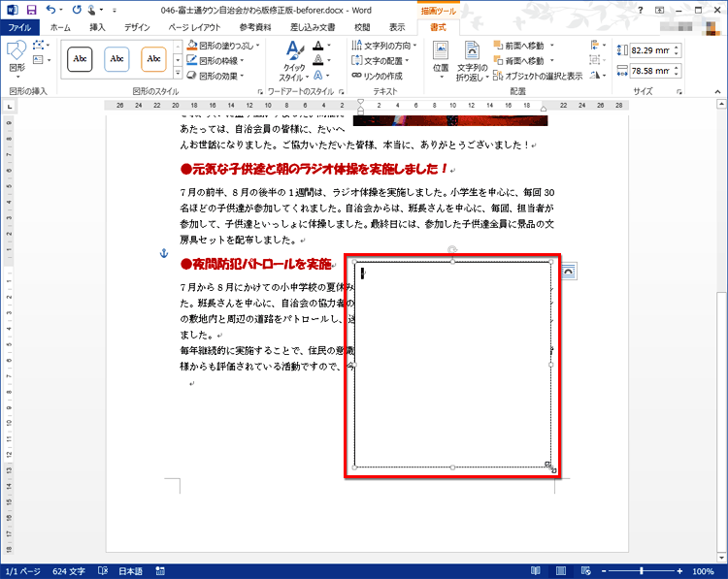Click the shape height field 82.29 mm
728x579 pixels.
pyautogui.click(x=650, y=50)
